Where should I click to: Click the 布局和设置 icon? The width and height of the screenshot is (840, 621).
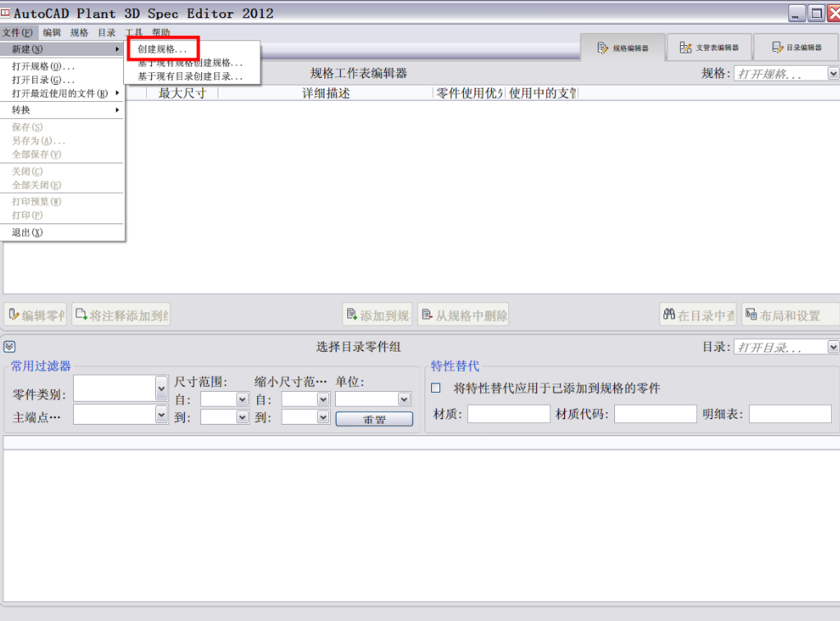tap(751, 315)
